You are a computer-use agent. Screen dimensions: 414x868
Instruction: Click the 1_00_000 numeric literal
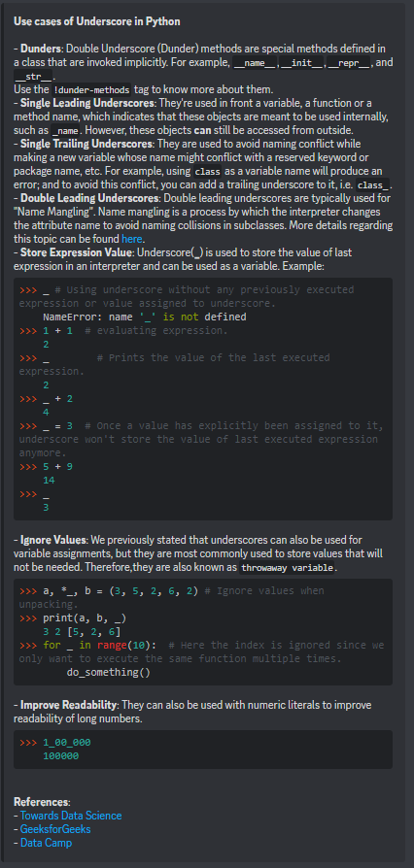(x=66, y=743)
